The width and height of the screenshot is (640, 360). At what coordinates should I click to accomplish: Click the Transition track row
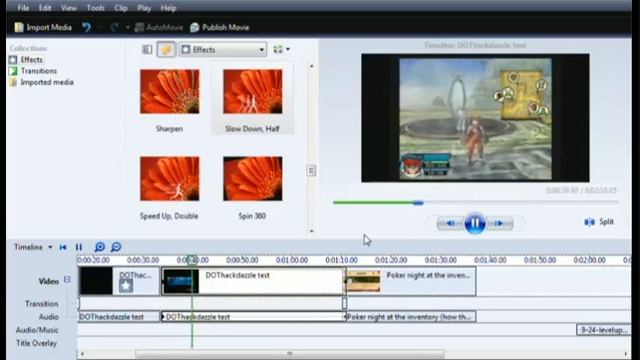point(354,303)
